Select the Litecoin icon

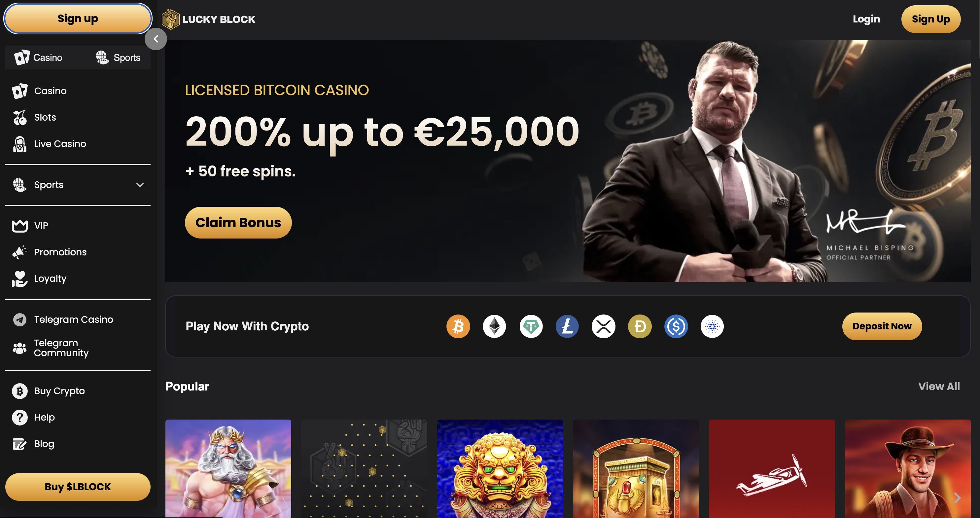click(567, 326)
